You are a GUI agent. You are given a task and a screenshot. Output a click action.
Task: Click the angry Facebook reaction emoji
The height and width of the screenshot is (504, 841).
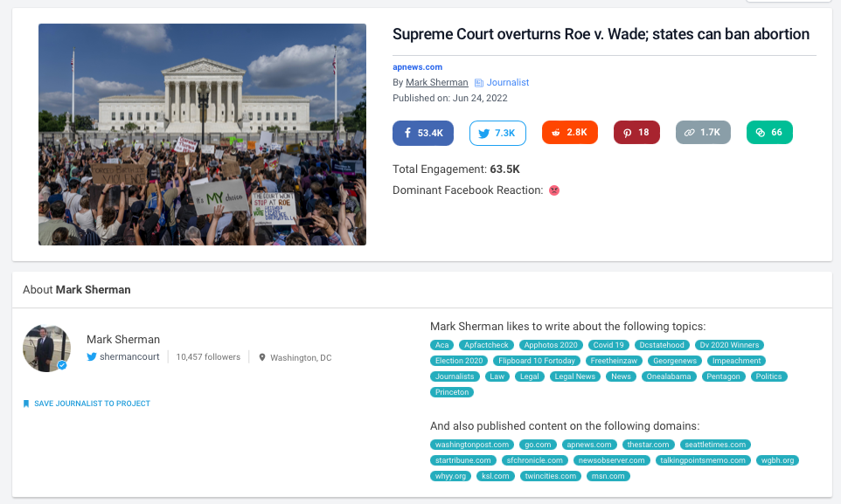click(x=554, y=190)
